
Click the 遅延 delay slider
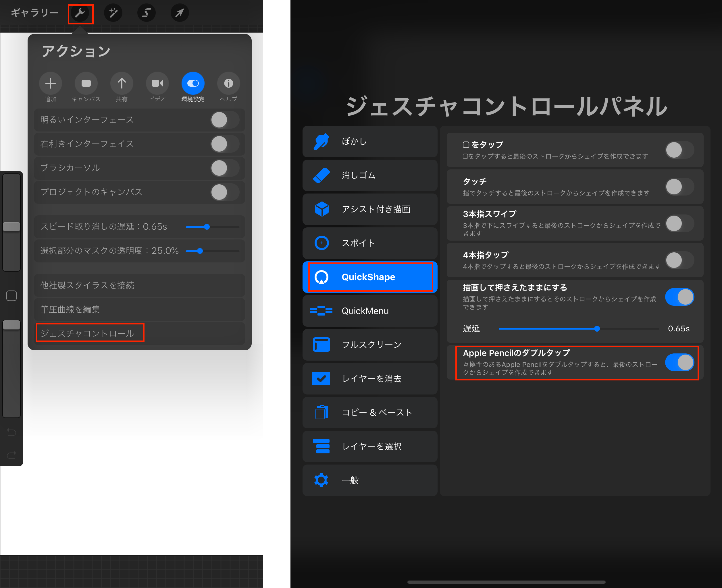point(596,328)
